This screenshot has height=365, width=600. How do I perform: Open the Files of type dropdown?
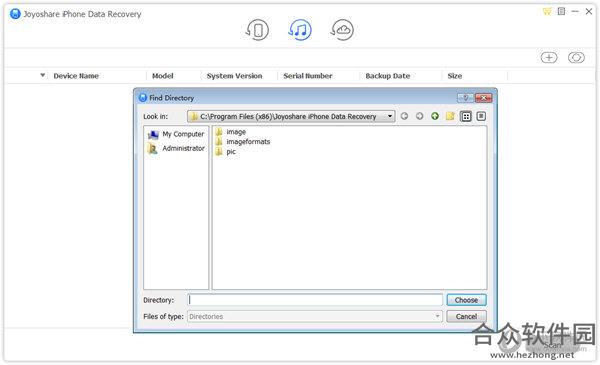[x=437, y=316]
